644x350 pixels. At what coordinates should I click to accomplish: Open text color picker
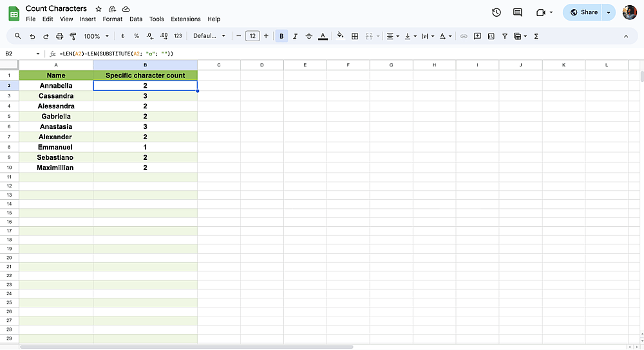pos(323,36)
